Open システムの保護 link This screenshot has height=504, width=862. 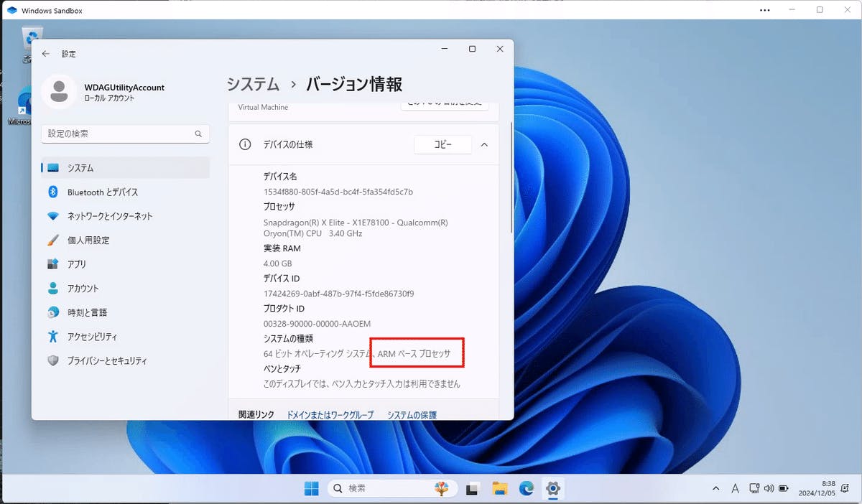click(x=412, y=415)
